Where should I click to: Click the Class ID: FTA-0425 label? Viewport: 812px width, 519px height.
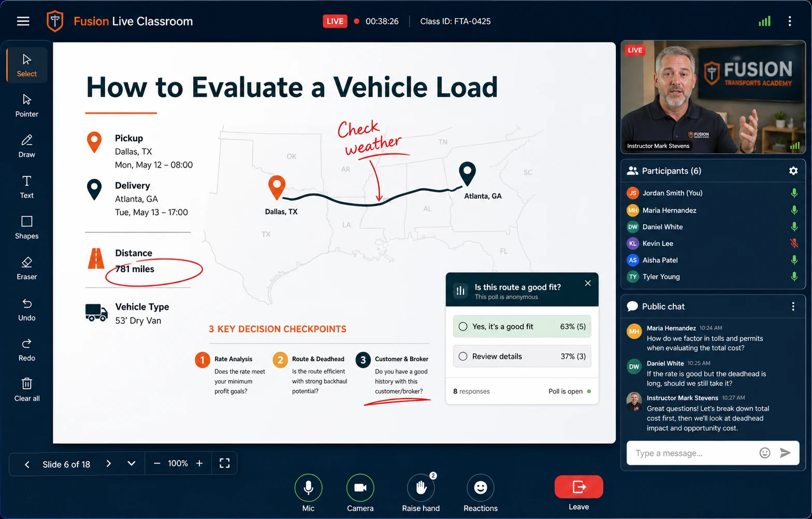(x=455, y=21)
